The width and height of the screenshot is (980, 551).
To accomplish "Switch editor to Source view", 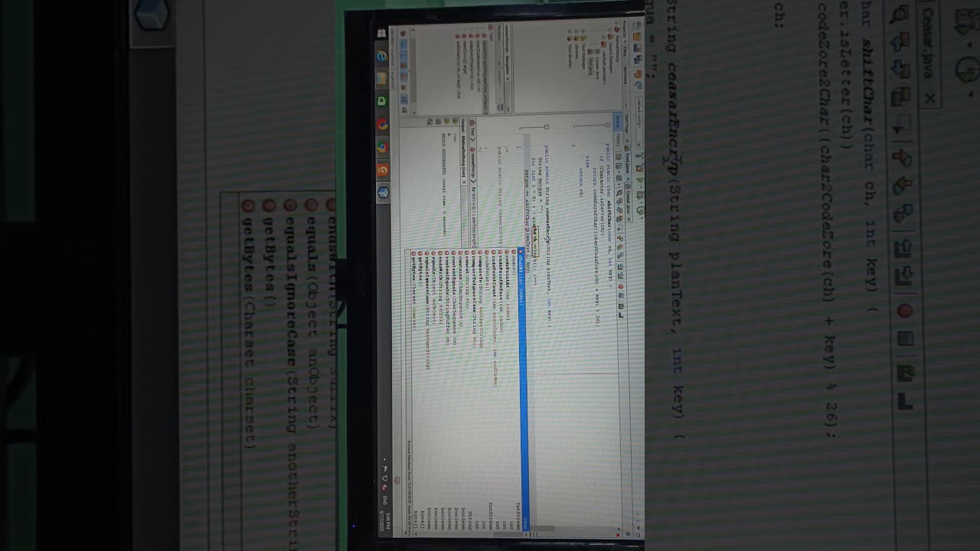I will click(x=617, y=121).
